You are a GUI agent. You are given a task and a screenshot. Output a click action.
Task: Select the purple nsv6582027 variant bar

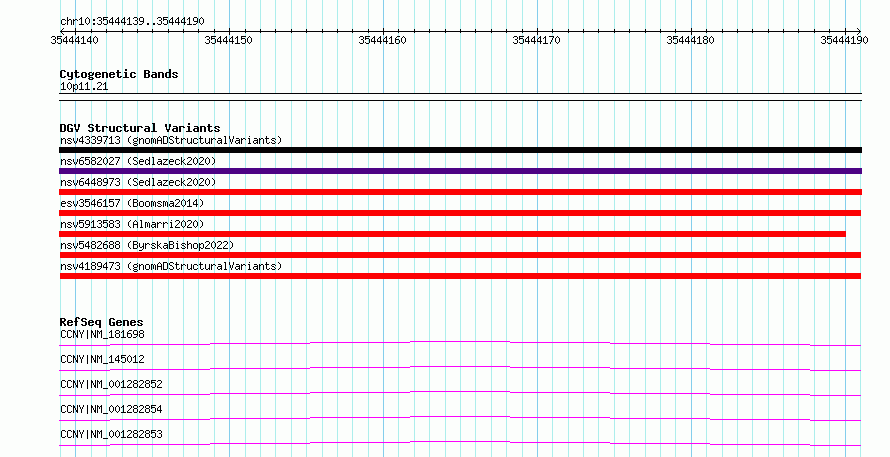[x=460, y=171]
